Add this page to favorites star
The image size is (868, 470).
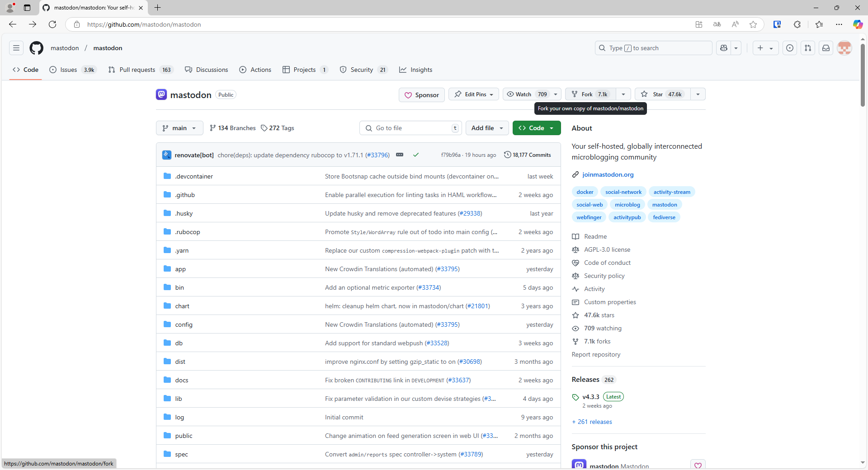(753, 24)
